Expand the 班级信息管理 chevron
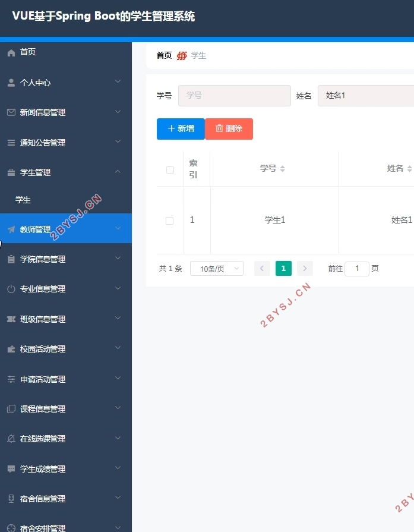Screen dimensions: 414x532 pyautogui.click(x=118, y=318)
